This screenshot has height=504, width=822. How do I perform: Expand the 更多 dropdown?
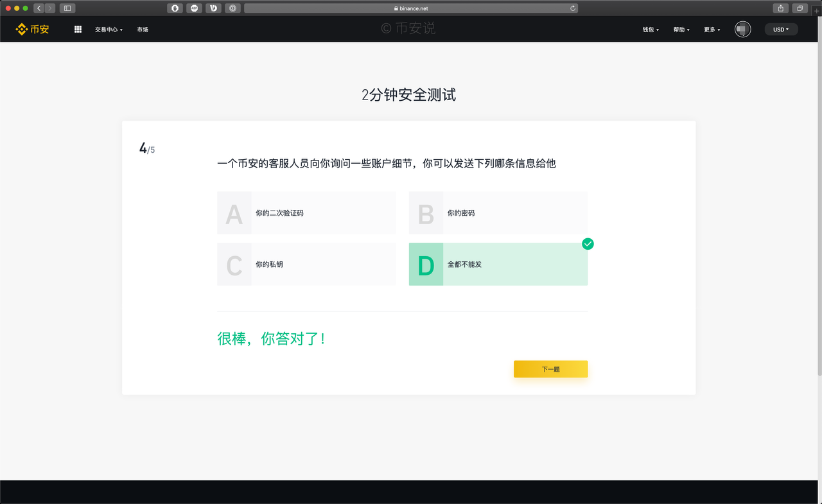click(x=712, y=30)
